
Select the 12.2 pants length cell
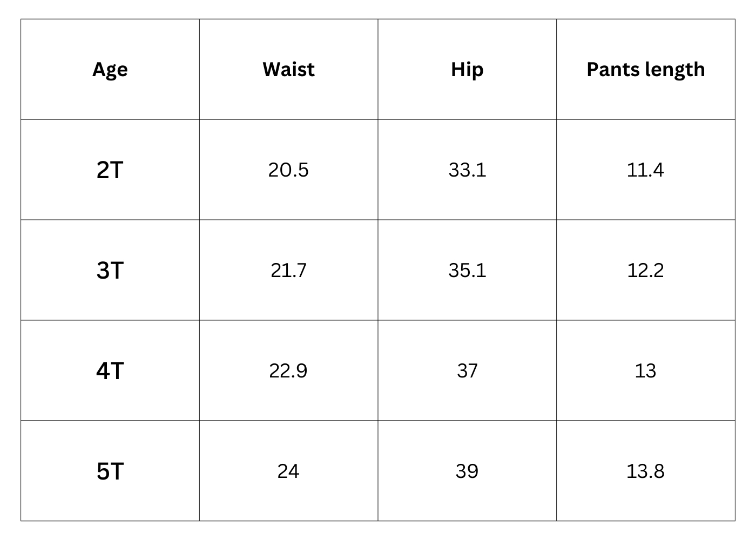[645, 271]
